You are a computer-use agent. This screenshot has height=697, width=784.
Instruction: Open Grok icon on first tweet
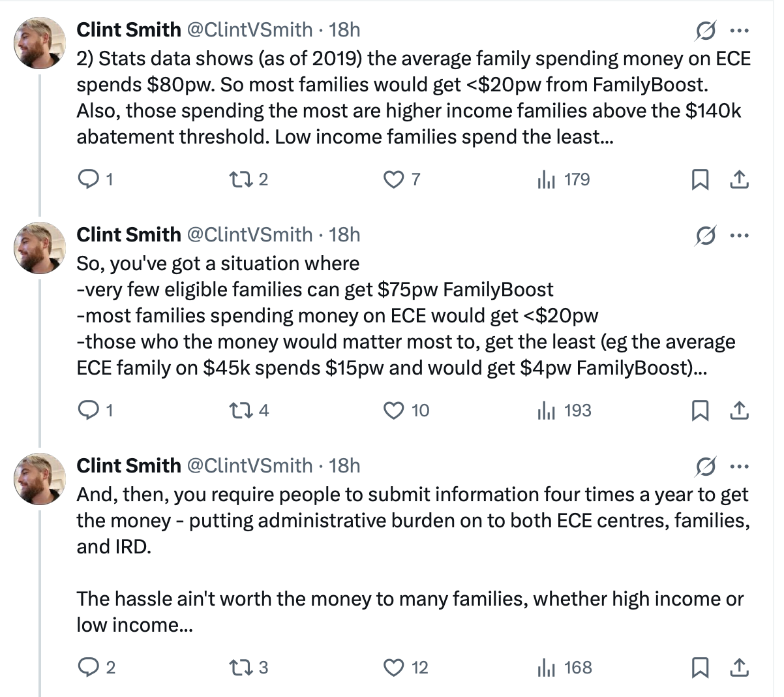coord(705,30)
